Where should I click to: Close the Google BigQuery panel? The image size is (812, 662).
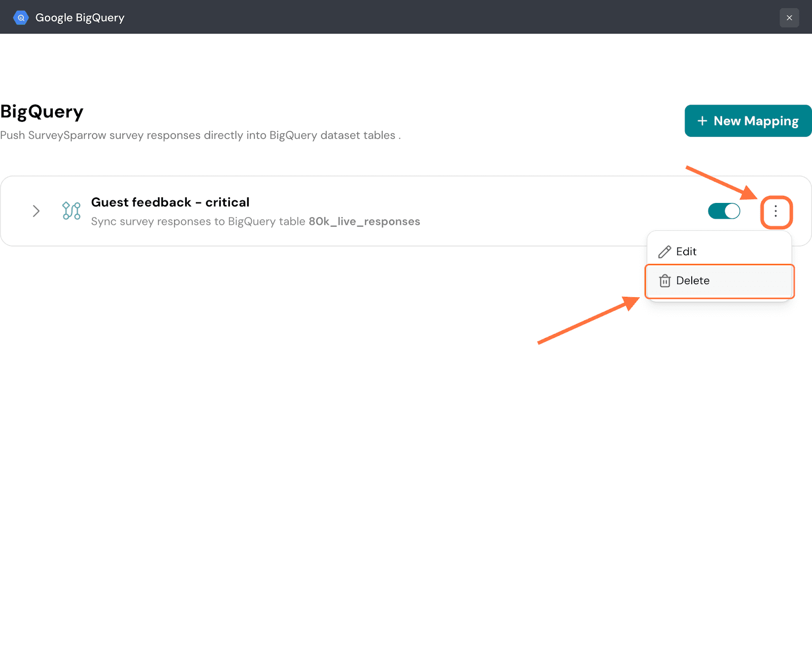(x=789, y=18)
